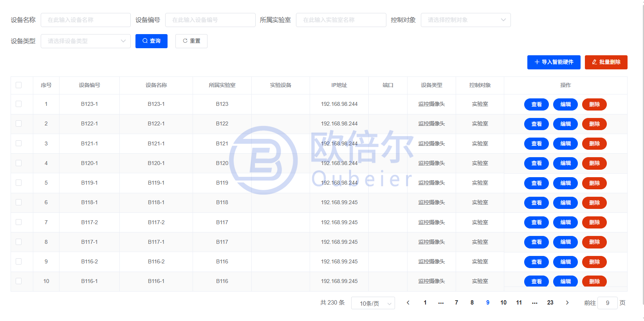This screenshot has height=321, width=644.
Task: View details of device B122-1
Action: pos(536,124)
